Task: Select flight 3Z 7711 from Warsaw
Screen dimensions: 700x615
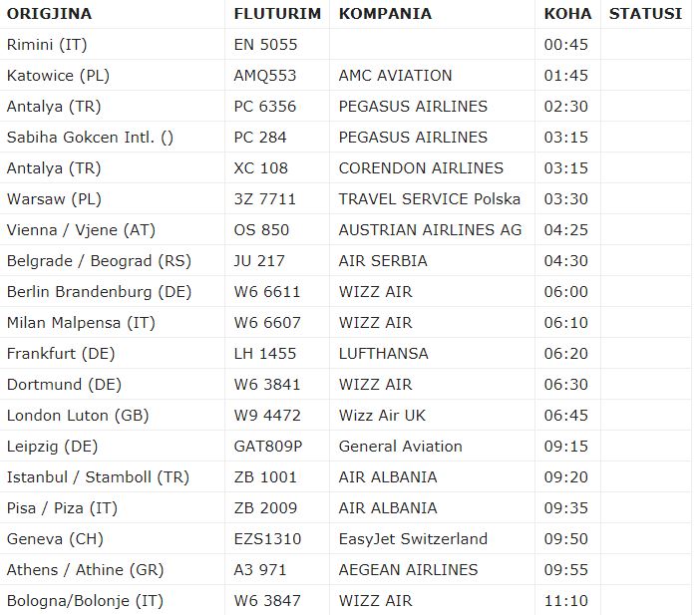Action: point(264,199)
